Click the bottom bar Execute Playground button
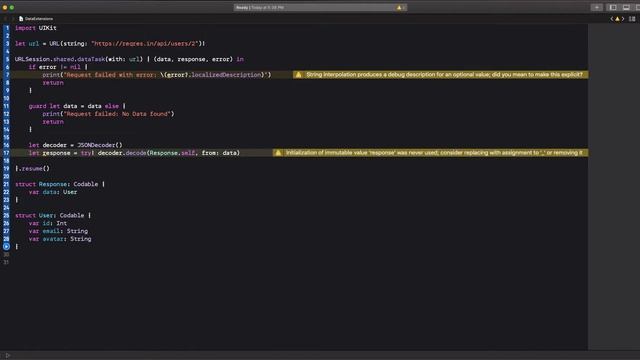Image resolution: width=640 pixels, height=360 pixels. click(8, 356)
